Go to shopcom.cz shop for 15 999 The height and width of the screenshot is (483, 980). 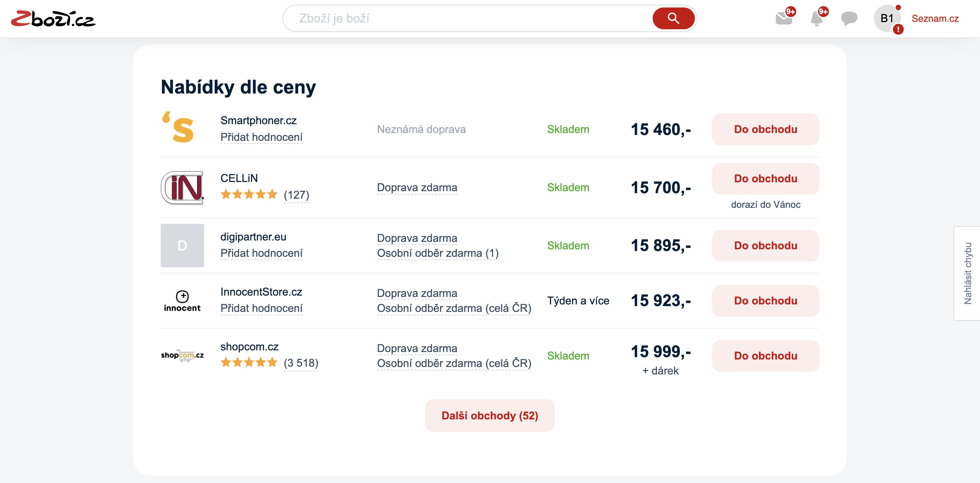click(765, 356)
